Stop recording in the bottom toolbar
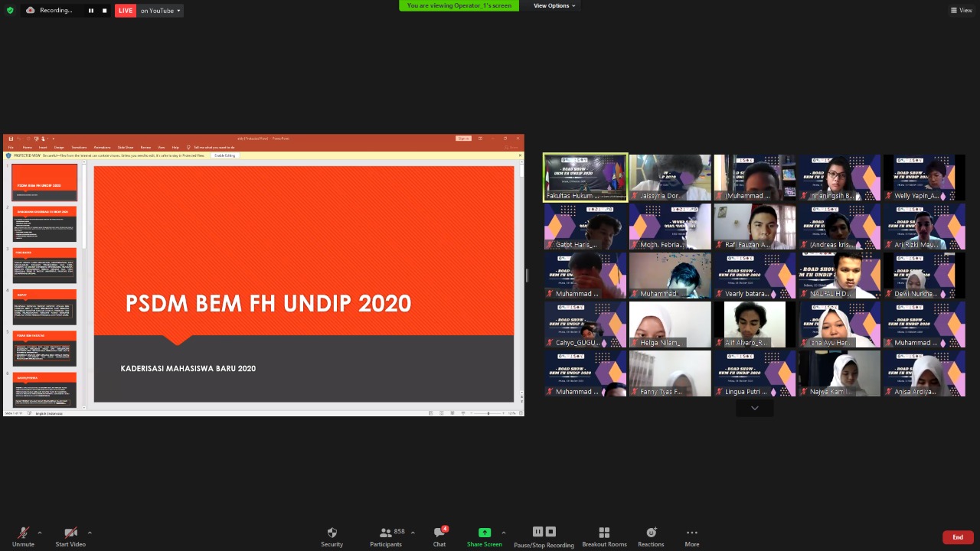The width and height of the screenshot is (980, 551). pos(550,532)
